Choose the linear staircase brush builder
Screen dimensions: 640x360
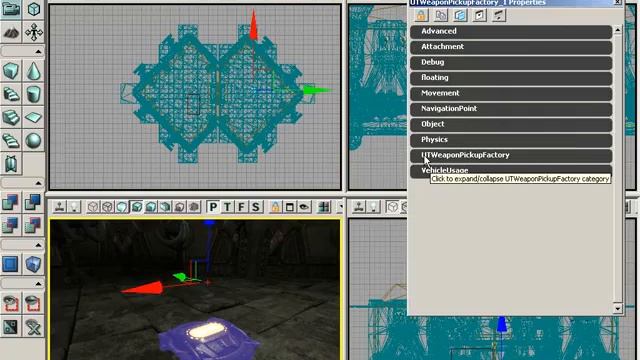coord(11,118)
